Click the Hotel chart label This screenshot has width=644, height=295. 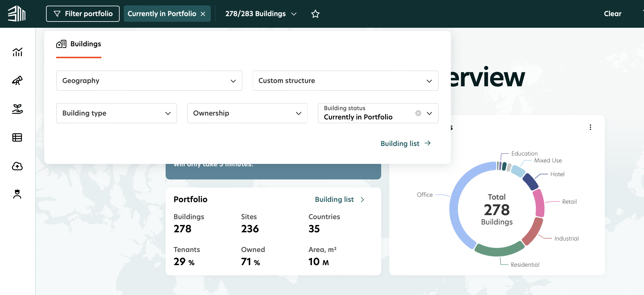pos(557,174)
